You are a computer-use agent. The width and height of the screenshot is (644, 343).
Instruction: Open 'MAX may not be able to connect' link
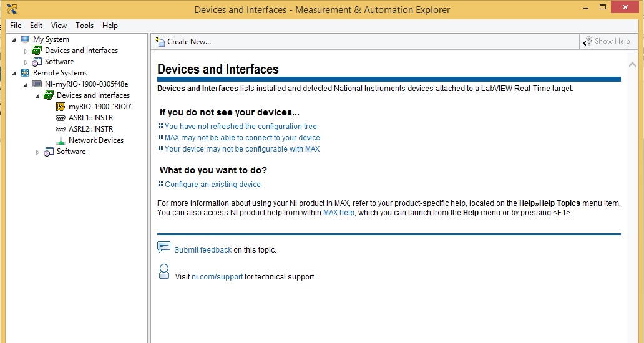[x=242, y=138]
